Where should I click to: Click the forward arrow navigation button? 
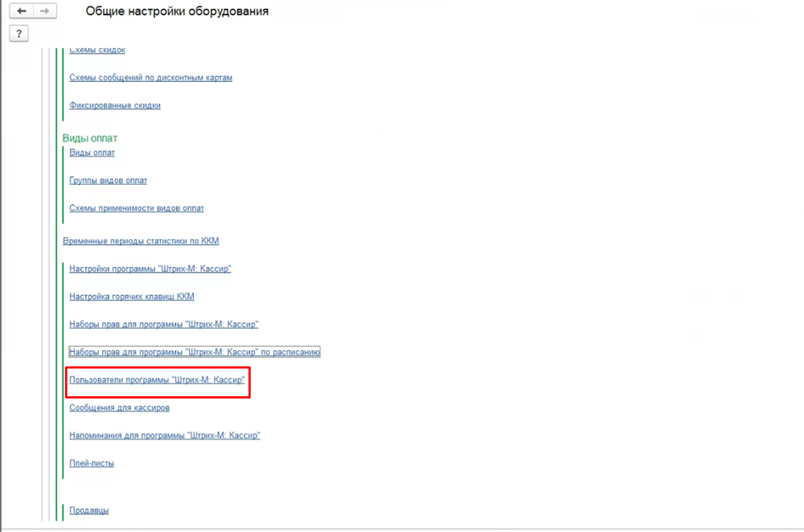(x=45, y=11)
